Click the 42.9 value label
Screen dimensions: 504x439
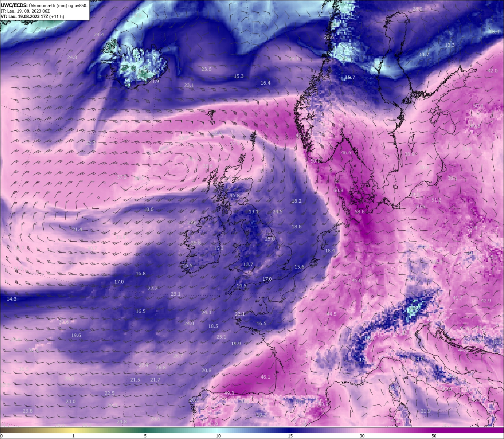tap(486, 301)
